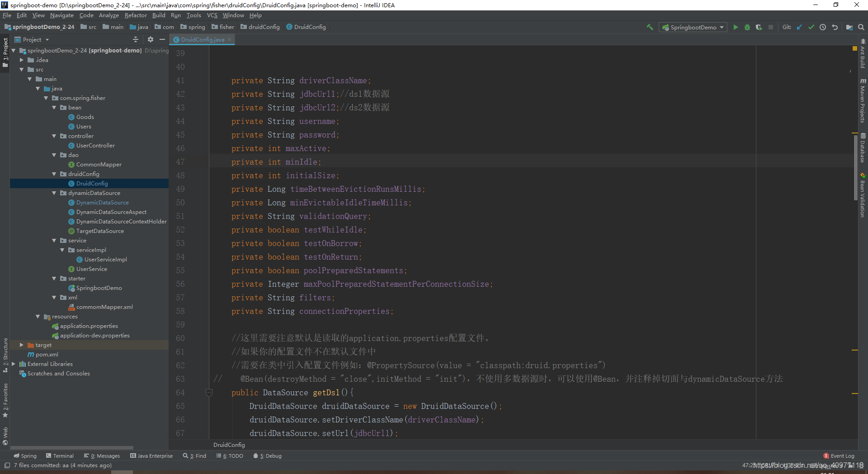Run with Coverage icon

click(x=759, y=27)
